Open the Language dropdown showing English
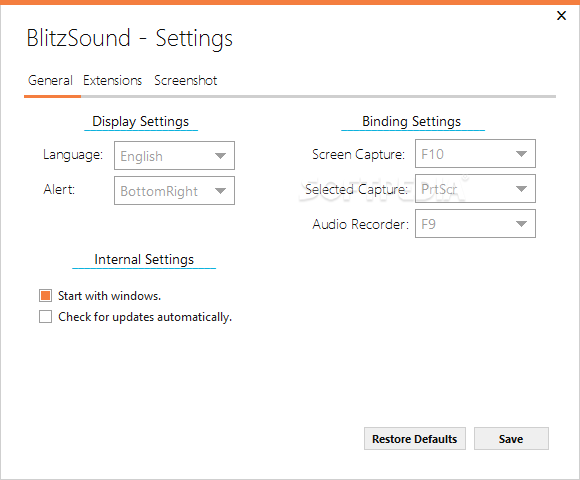This screenshot has height=480, width=580. [174, 155]
